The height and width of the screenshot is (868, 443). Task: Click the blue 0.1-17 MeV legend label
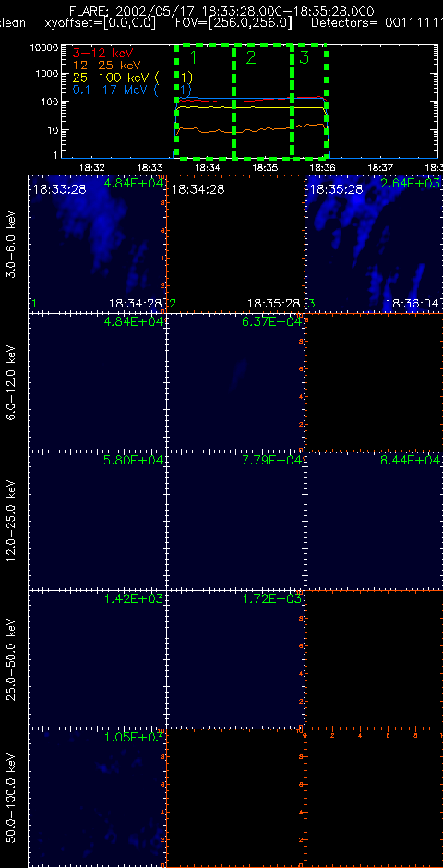(133, 89)
